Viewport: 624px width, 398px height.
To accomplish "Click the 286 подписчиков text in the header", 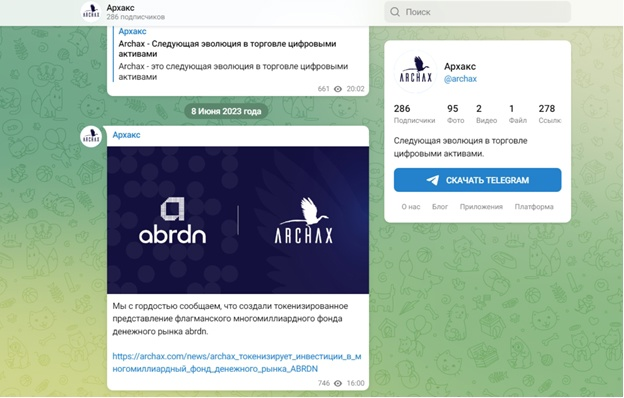I will [135, 17].
